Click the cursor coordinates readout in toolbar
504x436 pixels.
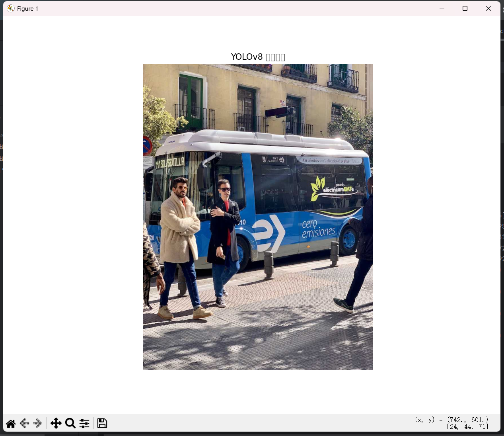click(452, 420)
